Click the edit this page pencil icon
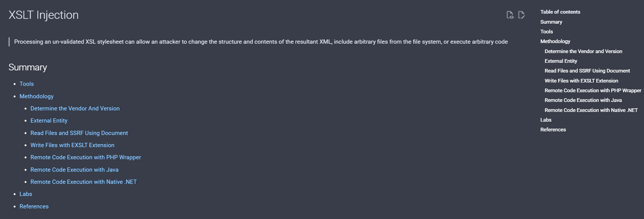The height and width of the screenshot is (219, 644). coord(522,15)
